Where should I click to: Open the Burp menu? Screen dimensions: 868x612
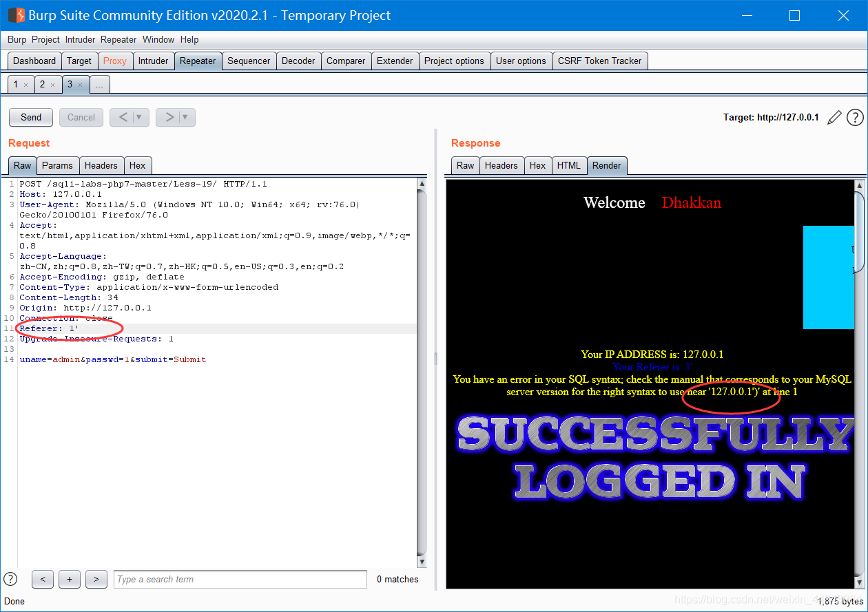17,40
